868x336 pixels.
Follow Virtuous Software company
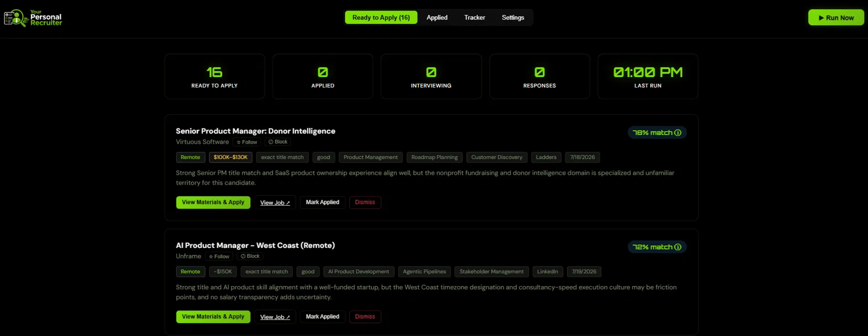247,142
